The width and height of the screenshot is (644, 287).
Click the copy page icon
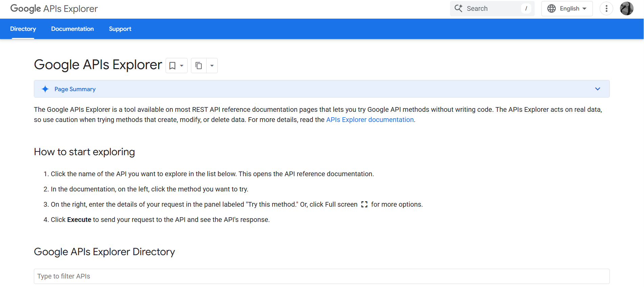pos(199,66)
